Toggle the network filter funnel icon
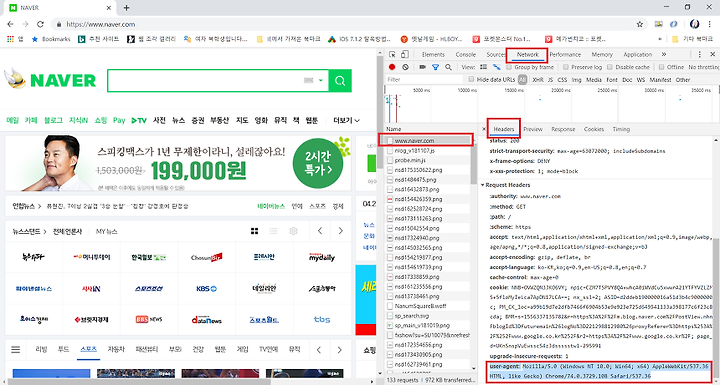Viewport: 720px width, 385px height. tap(435, 67)
